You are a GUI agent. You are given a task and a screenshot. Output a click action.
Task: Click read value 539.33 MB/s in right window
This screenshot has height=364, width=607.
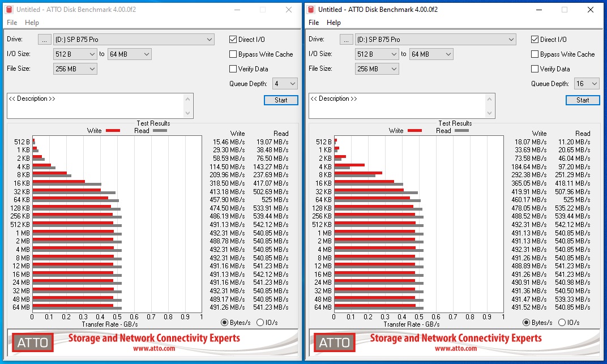coord(573,299)
